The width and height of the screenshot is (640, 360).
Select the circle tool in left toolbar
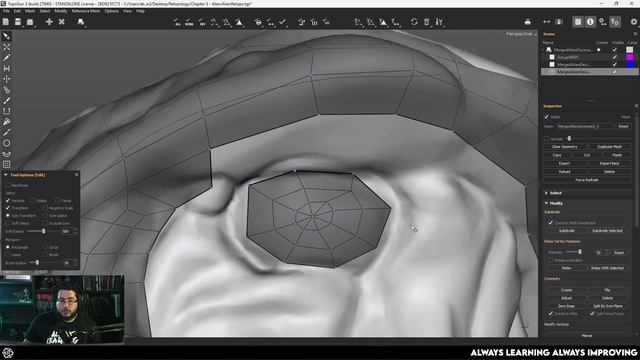[x=7, y=143]
